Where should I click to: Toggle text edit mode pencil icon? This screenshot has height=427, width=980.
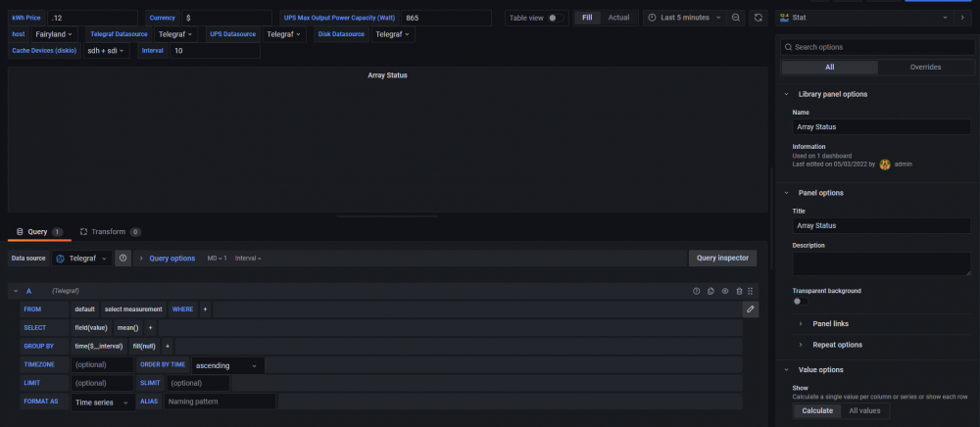pyautogui.click(x=751, y=309)
